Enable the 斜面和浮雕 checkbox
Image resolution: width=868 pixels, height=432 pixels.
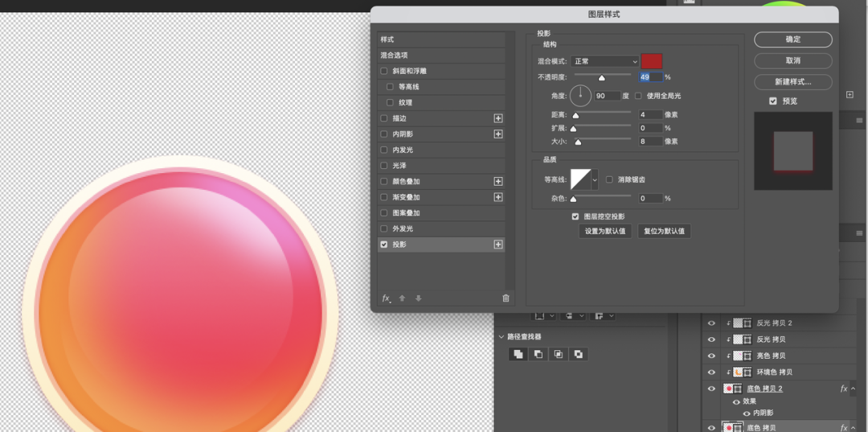(383, 71)
